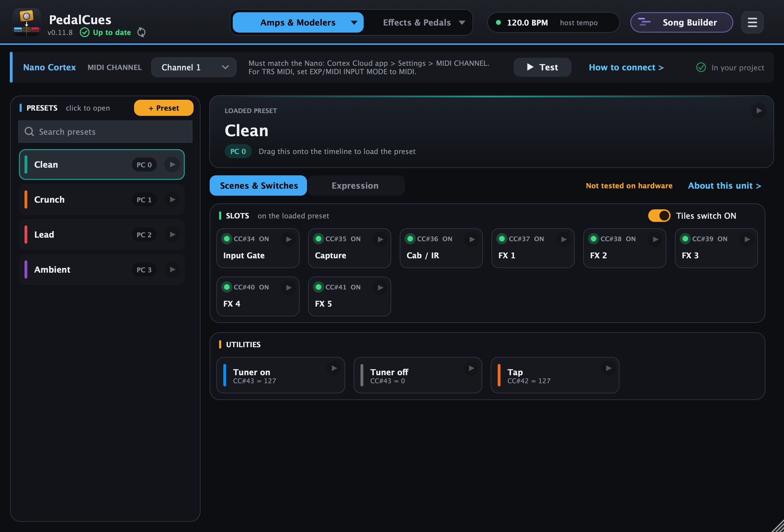Play the Ambient preset

coord(172,269)
